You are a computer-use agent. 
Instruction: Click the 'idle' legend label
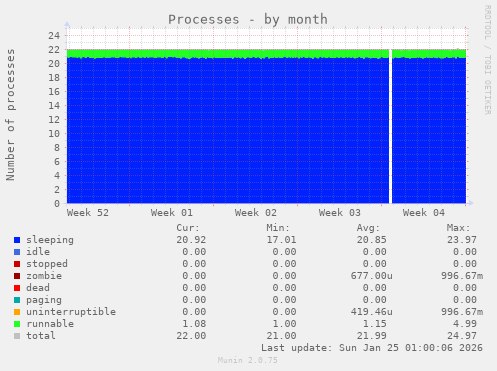38,252
